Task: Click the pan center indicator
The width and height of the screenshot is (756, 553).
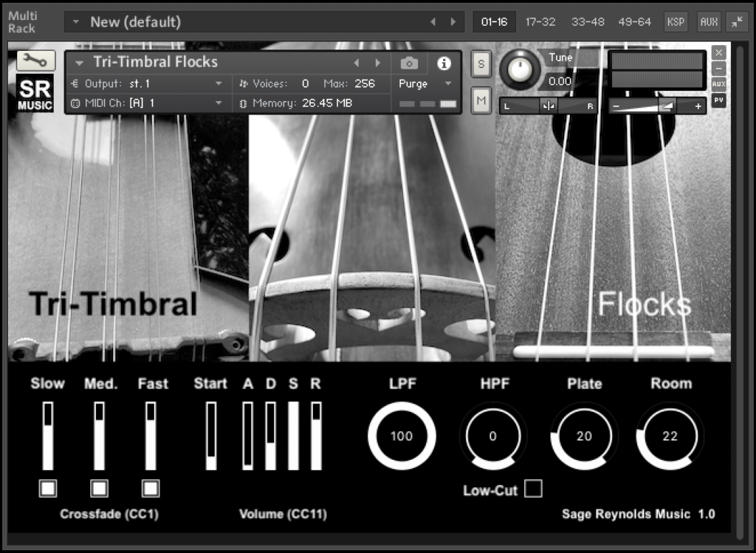Action: point(549,106)
